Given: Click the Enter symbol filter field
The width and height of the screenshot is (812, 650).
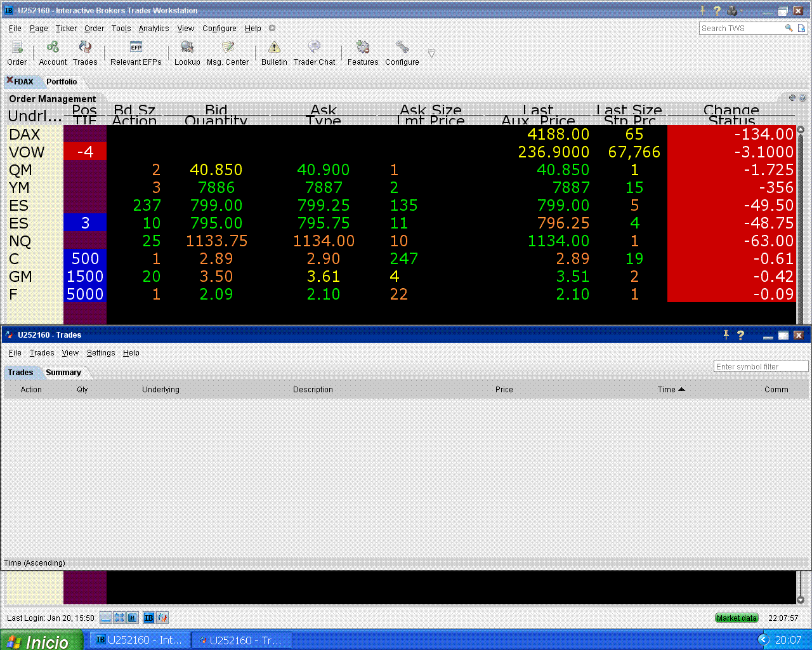Looking at the screenshot, I should [x=761, y=366].
